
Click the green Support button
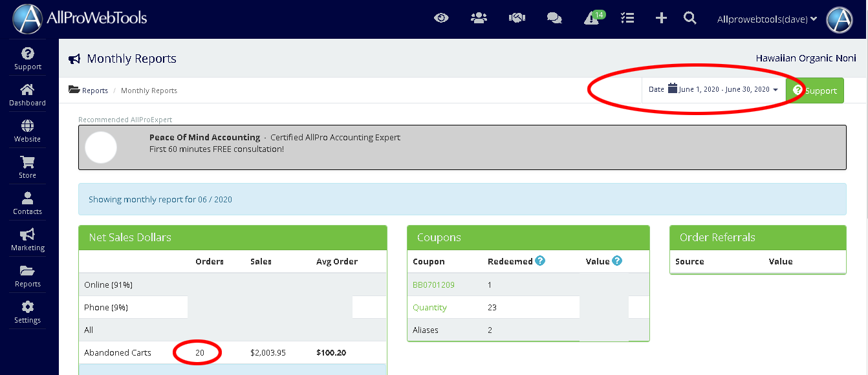(x=815, y=91)
